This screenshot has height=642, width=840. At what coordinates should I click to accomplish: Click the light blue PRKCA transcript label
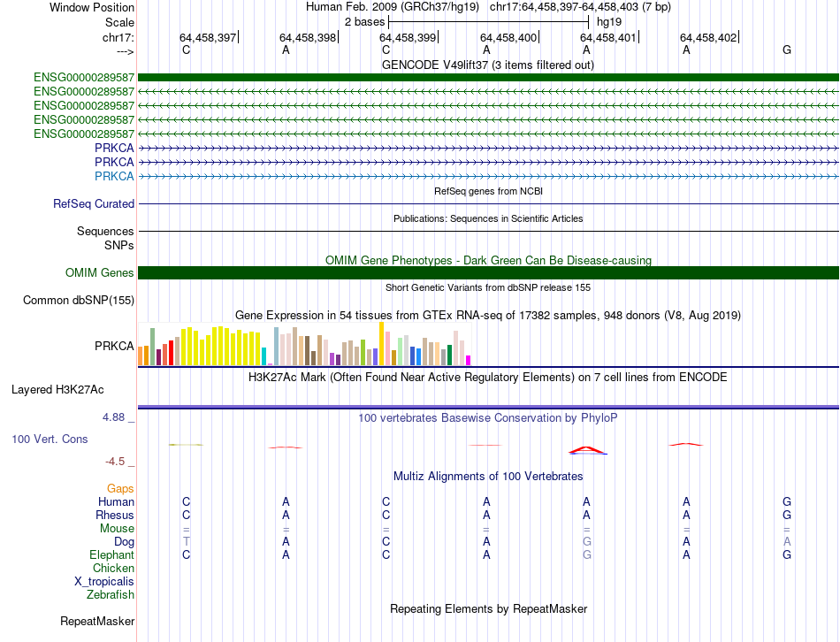click(114, 176)
